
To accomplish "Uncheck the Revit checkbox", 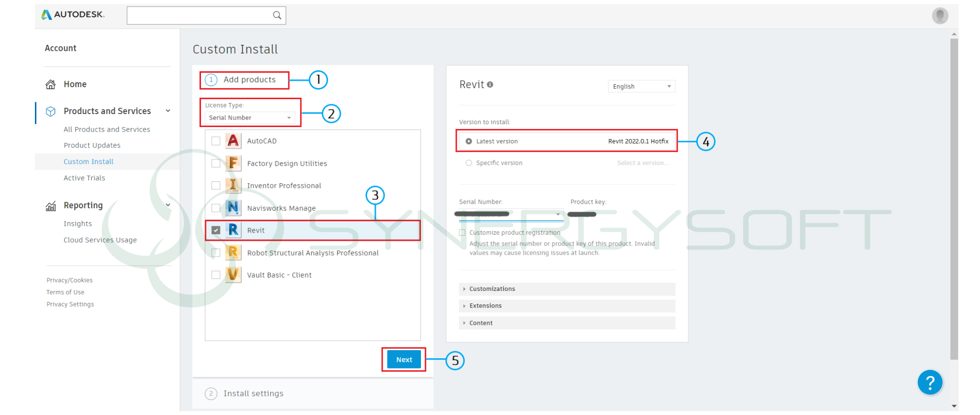I will coord(216,230).
